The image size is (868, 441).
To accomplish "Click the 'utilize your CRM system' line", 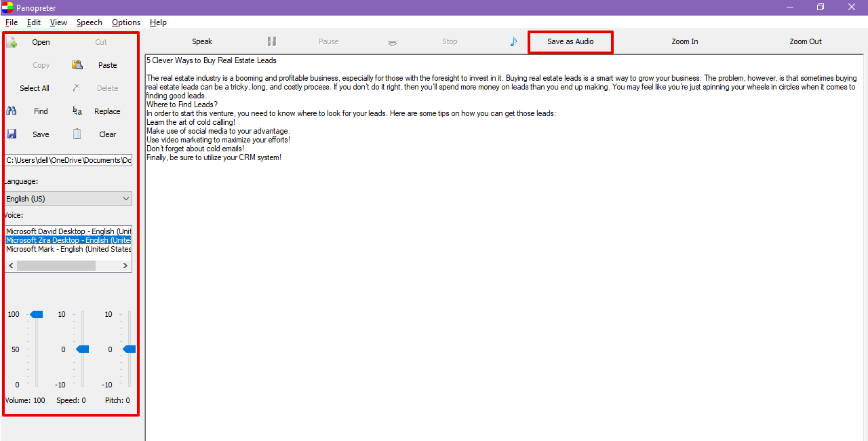I will pyautogui.click(x=214, y=157).
